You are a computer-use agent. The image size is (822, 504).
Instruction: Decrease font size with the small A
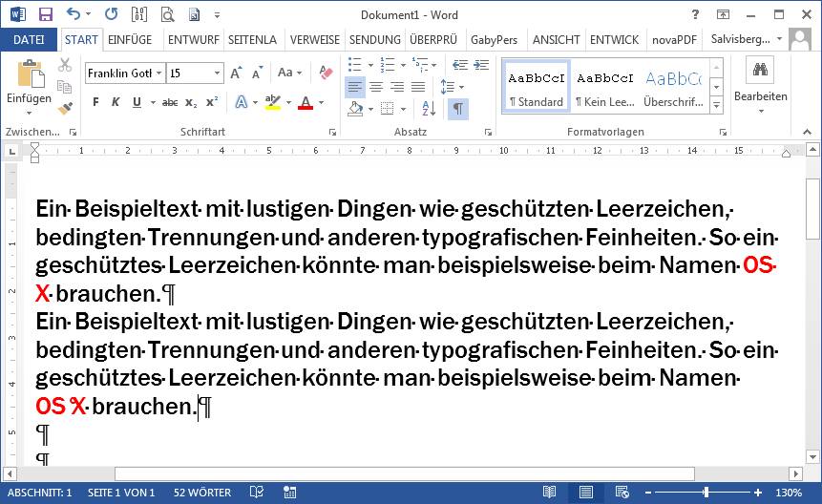(257, 73)
